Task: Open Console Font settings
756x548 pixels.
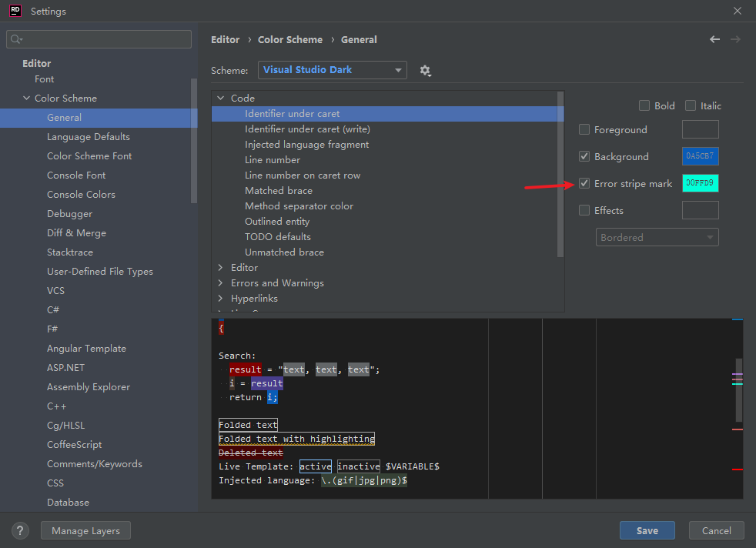Action: click(x=76, y=175)
